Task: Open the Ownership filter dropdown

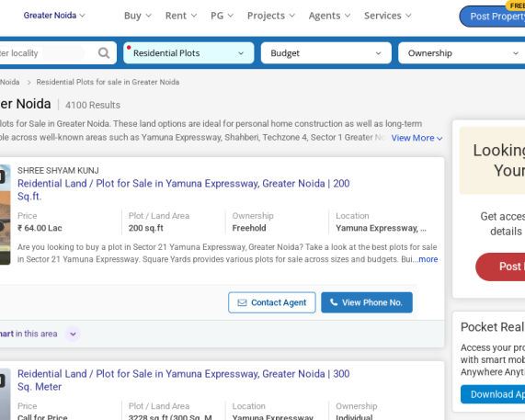Action: (462, 53)
